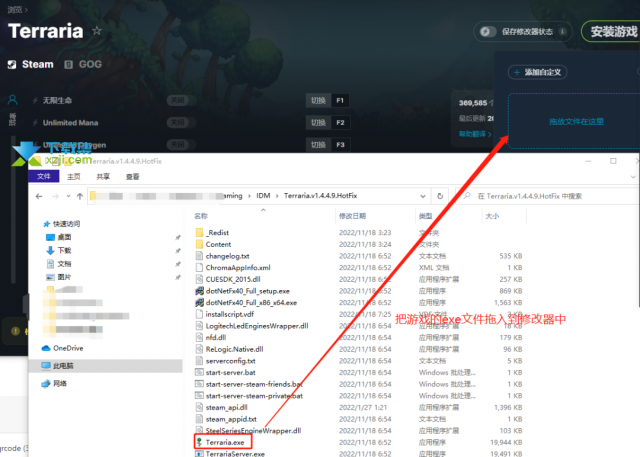Sort by 名称 column header
The width and height of the screenshot is (640, 457).
[201, 216]
